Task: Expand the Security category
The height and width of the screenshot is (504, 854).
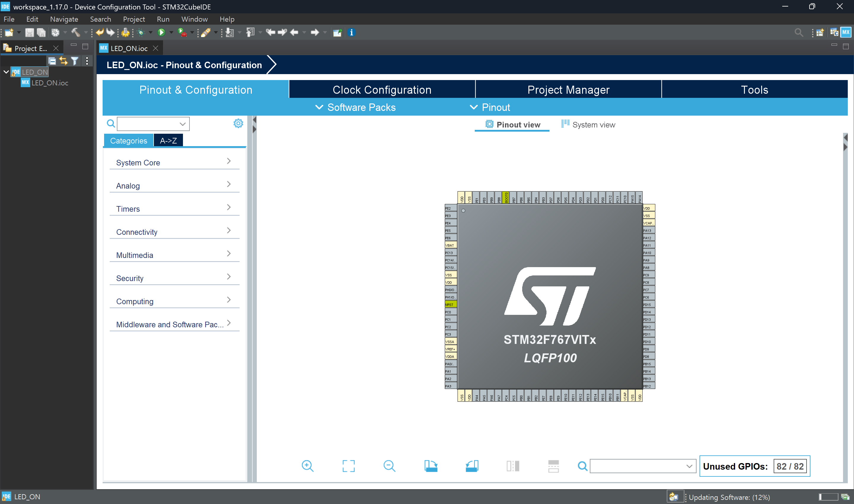Action: tap(174, 278)
